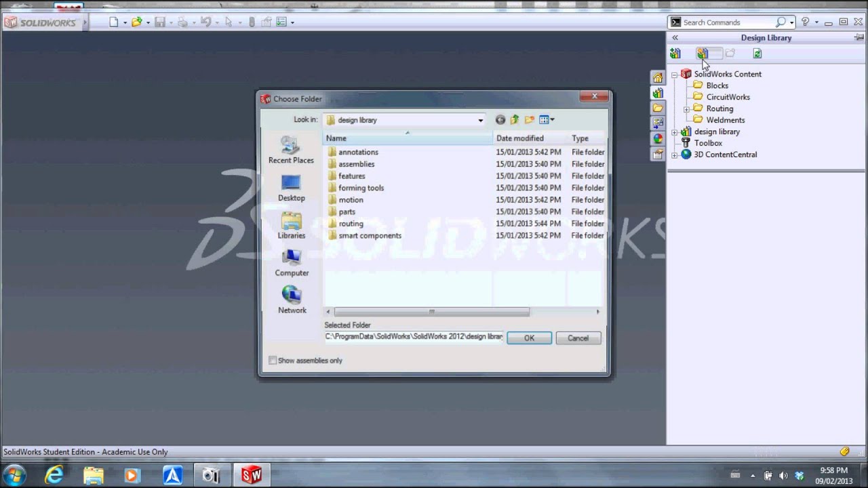Open the View Menu dropdown in dialog
This screenshot has width=868, height=488.
click(x=547, y=120)
